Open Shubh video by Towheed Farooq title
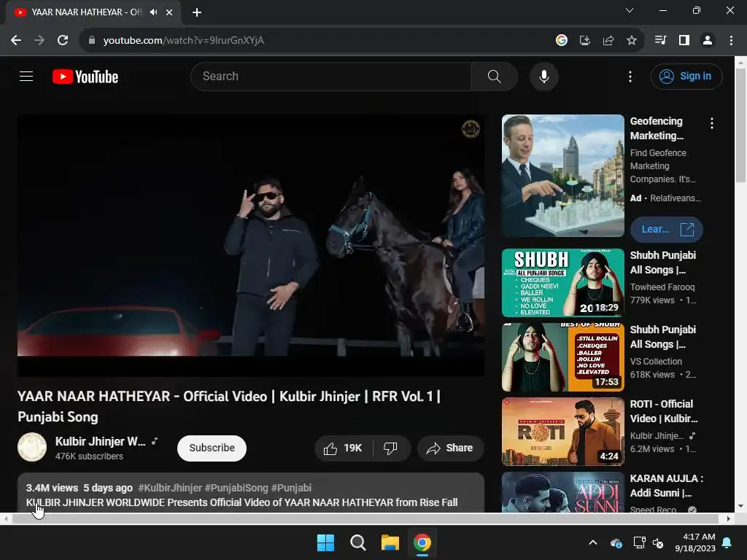This screenshot has height=560, width=747. click(662, 262)
